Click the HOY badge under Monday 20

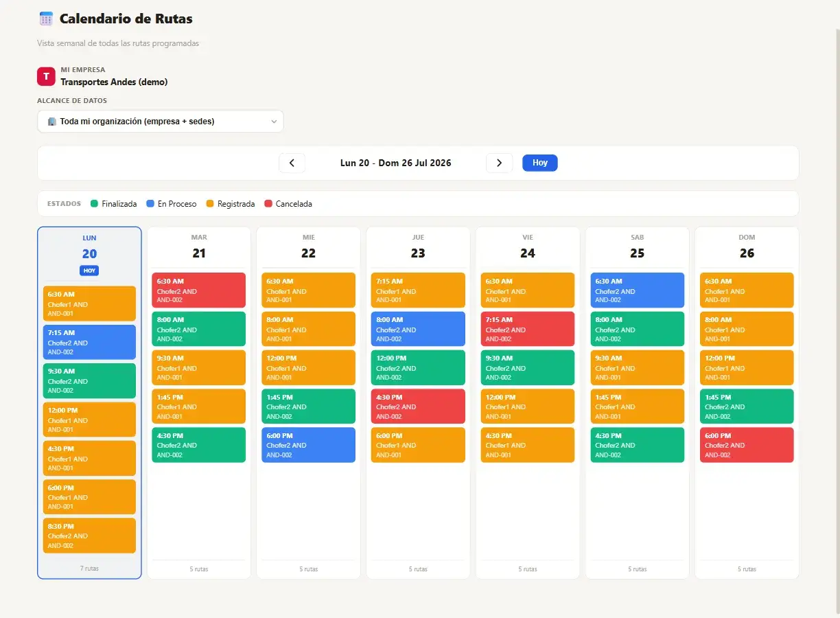[x=89, y=271]
